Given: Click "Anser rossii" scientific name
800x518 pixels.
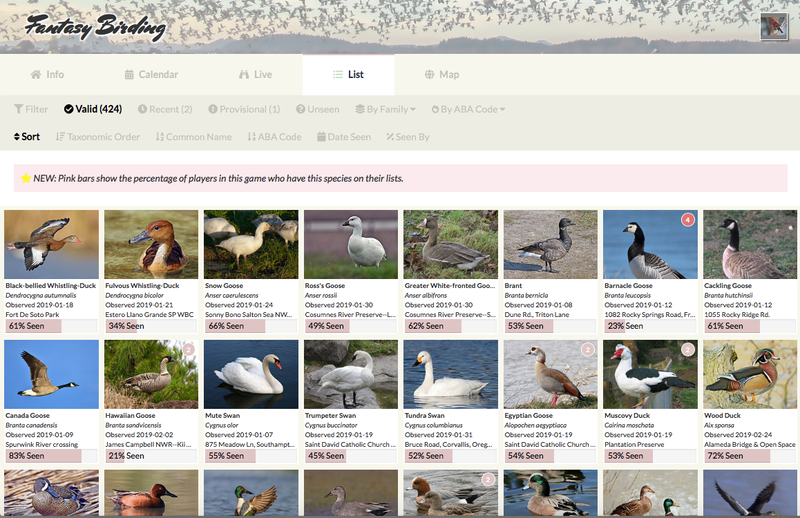Looking at the screenshot, I should pyautogui.click(x=321, y=295).
